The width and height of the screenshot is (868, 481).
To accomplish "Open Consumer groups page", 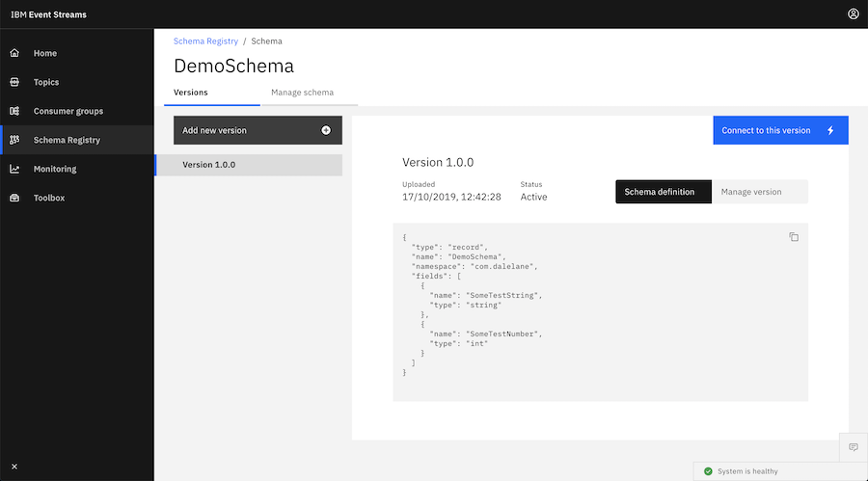I will tap(77, 111).
